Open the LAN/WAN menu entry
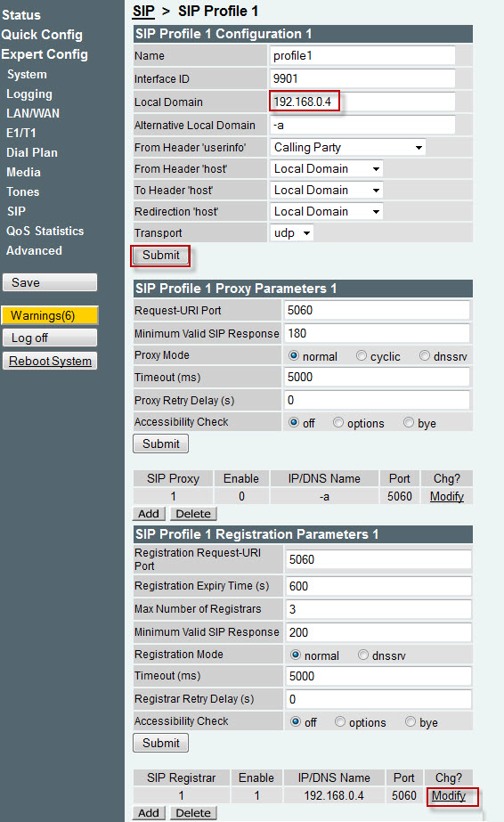This screenshot has width=504, height=822. [33, 113]
